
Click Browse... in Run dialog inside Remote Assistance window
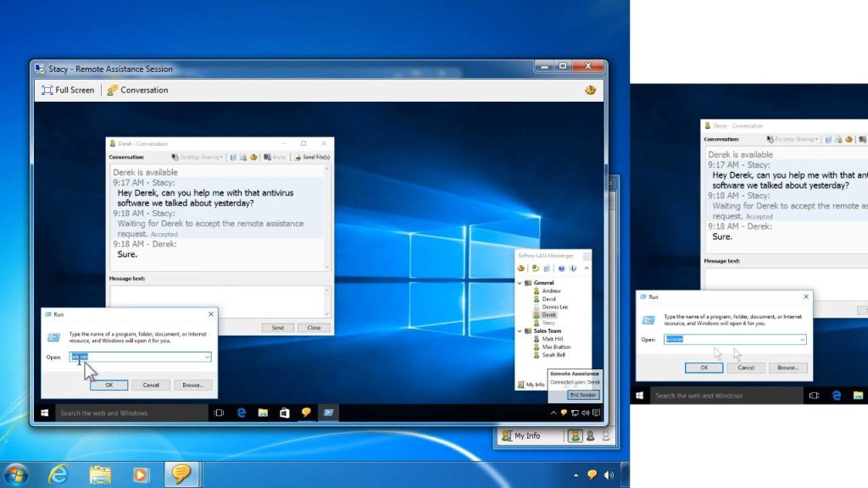point(192,385)
